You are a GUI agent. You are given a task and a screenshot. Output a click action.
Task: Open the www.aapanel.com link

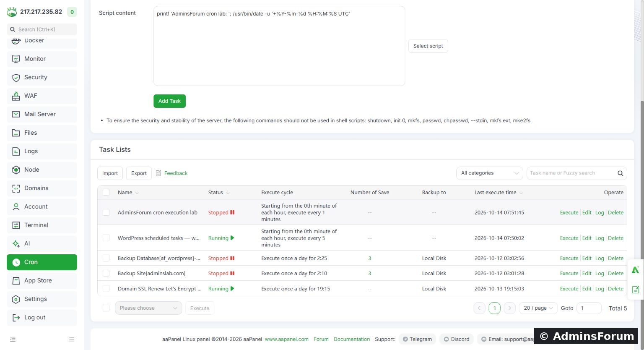click(287, 339)
